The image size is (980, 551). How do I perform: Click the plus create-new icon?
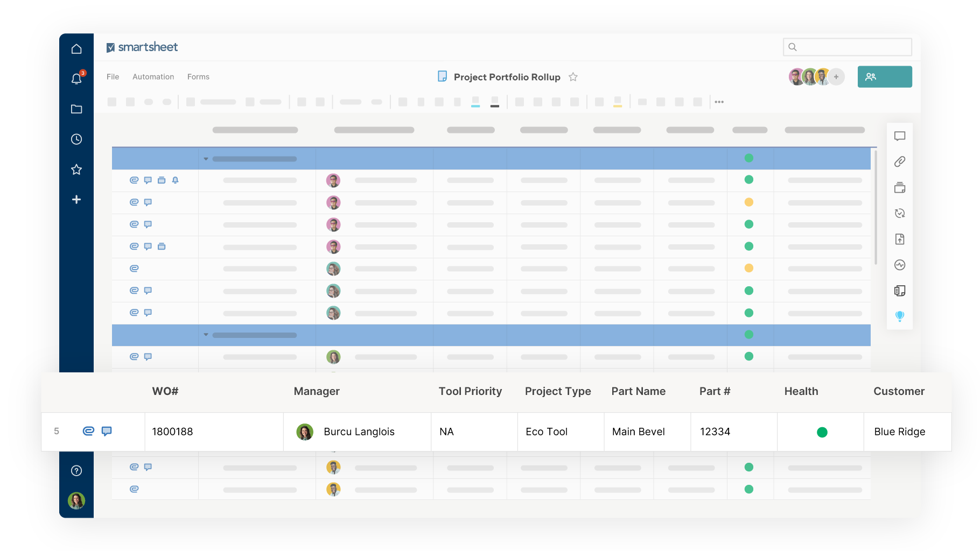76,200
